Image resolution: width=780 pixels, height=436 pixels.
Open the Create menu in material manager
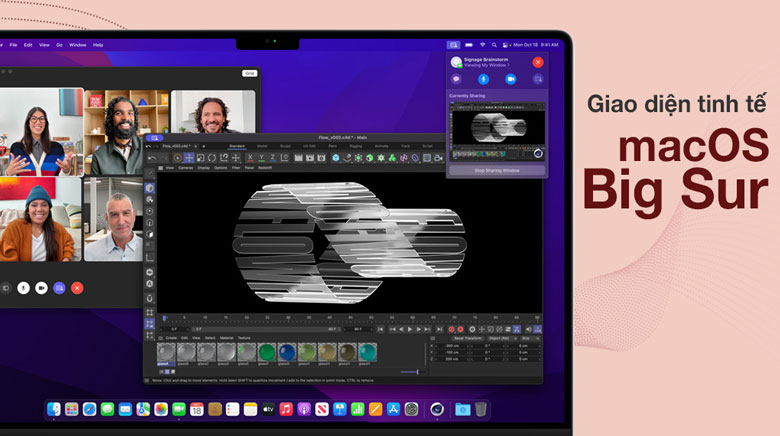pyautogui.click(x=171, y=338)
